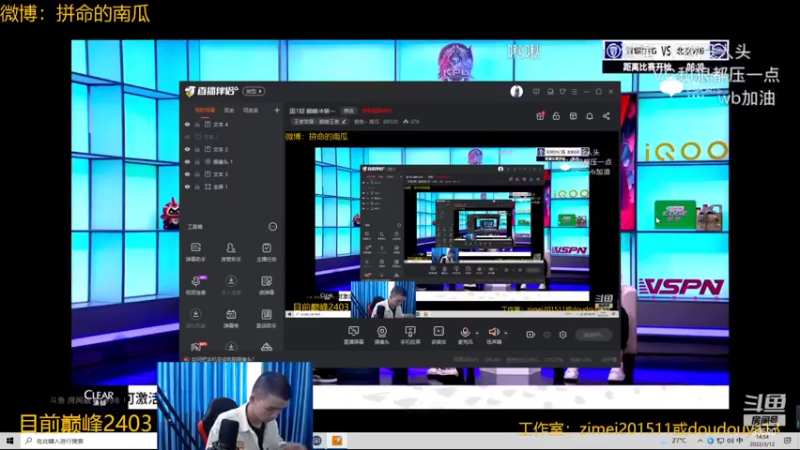
Task: Open gift box icon with red badge
Action: click(540, 116)
